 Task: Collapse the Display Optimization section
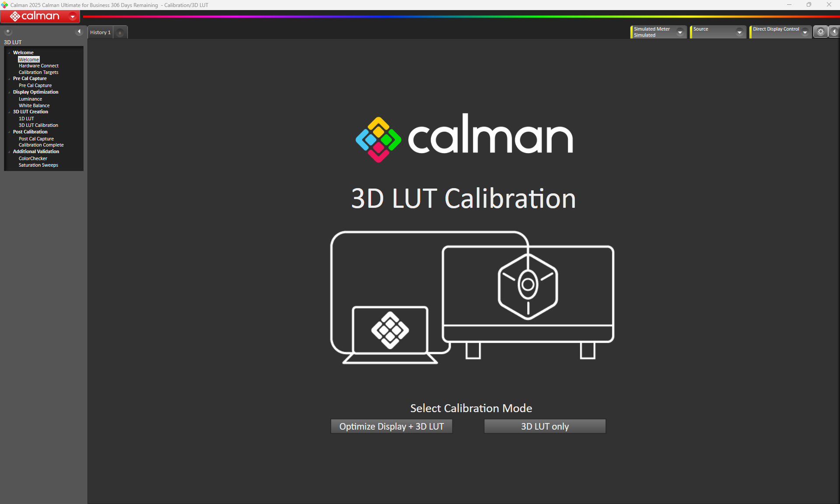(9, 92)
